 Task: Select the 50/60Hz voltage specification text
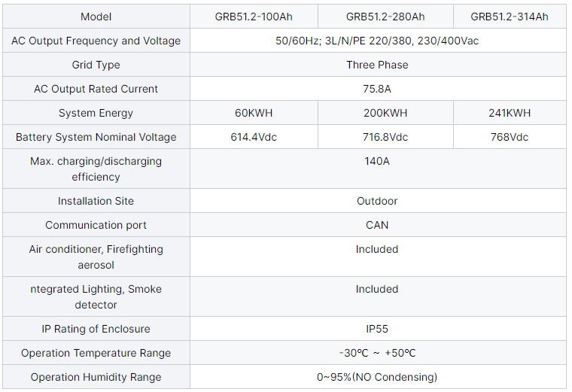point(377,41)
